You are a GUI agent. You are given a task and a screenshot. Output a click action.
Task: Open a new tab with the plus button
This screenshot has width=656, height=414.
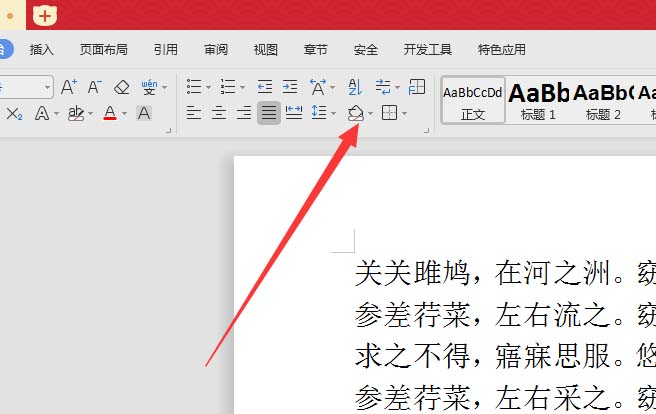(x=45, y=16)
